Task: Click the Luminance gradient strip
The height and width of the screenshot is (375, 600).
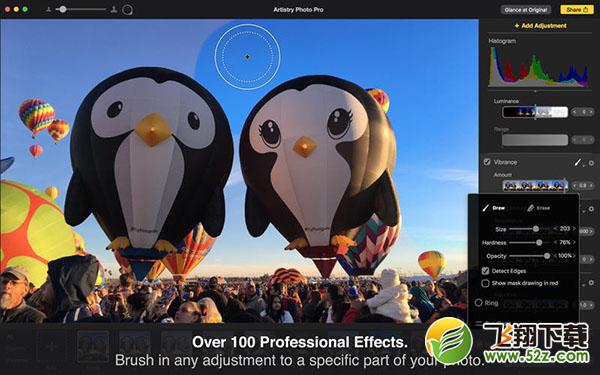Action: (x=535, y=112)
